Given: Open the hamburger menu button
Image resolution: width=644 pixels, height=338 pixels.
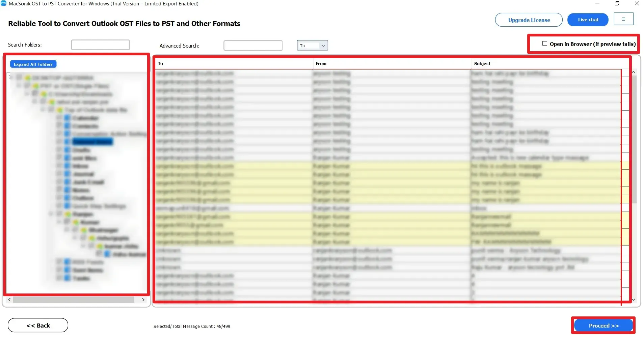Looking at the screenshot, I should (x=623, y=19).
